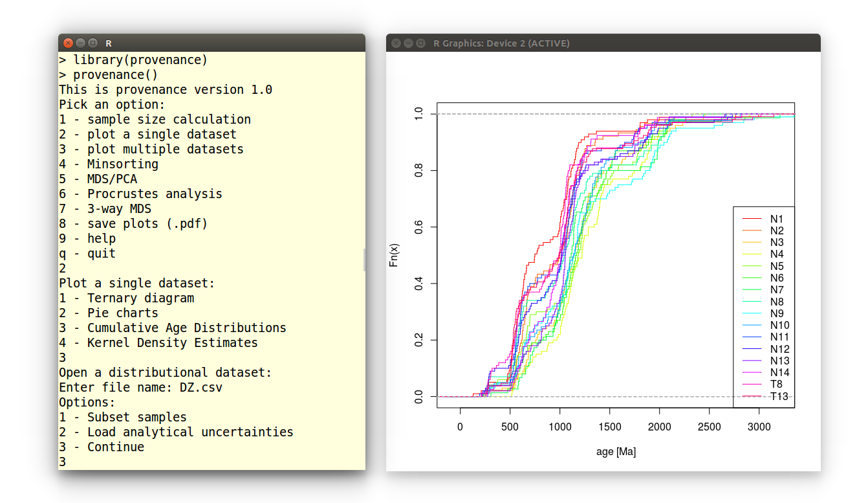868x503 pixels.
Task: Maximize the R Graphics Device 2 window
Action: [x=420, y=43]
